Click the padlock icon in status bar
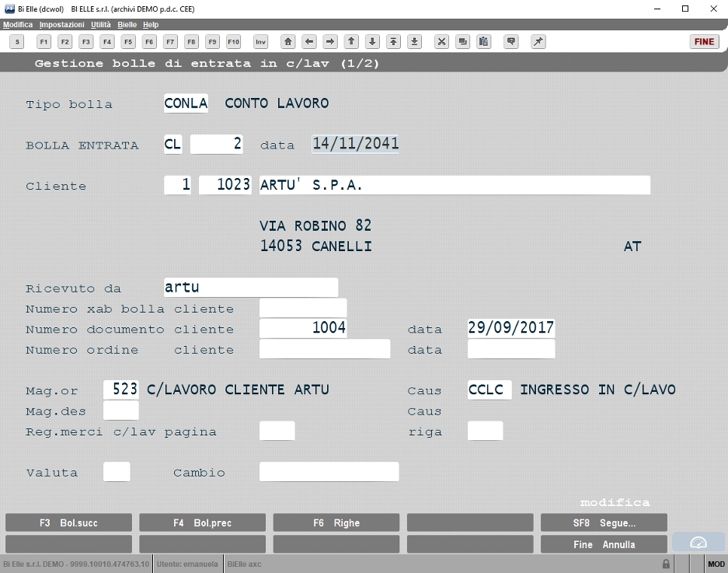728x573 pixels. [x=667, y=564]
